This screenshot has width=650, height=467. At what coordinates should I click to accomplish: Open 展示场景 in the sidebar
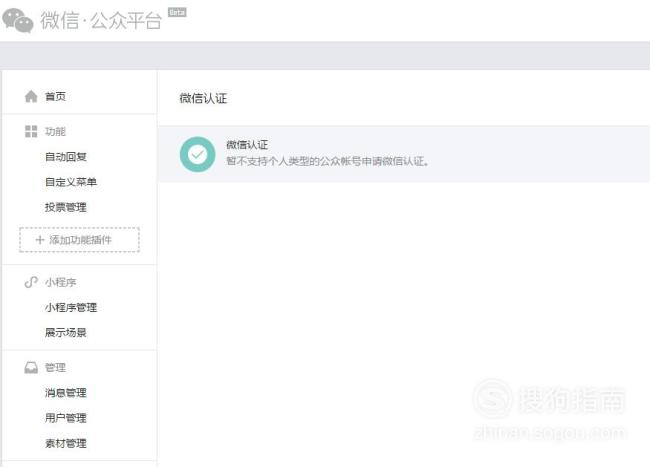pyautogui.click(x=66, y=332)
